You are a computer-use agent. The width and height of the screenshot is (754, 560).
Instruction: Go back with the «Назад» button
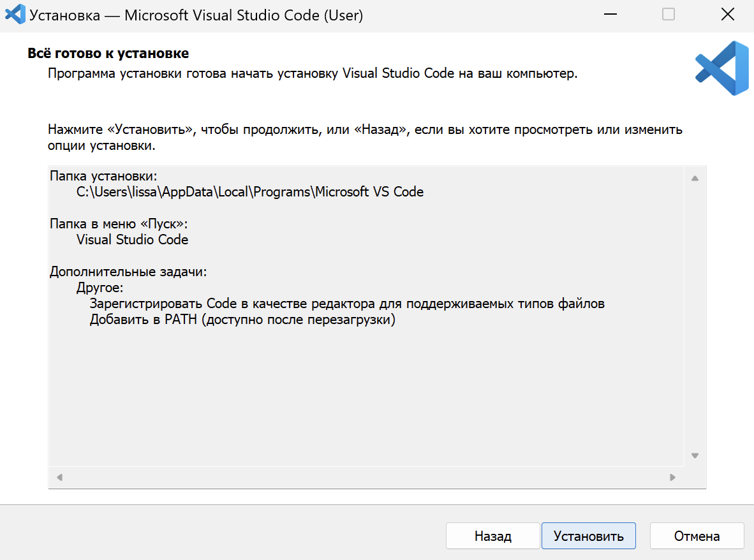493,536
